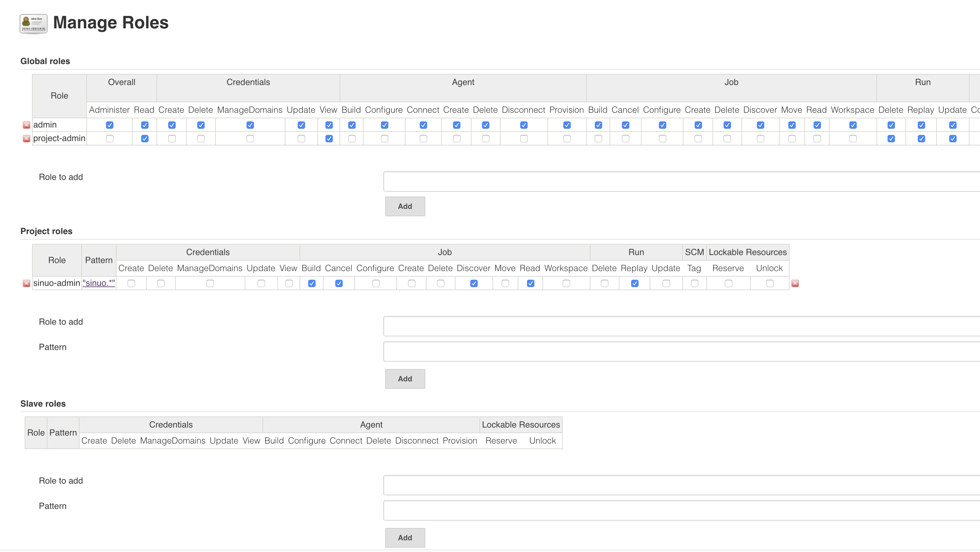
Task: Click red delete icon right of sinuo-admin row
Action: [x=795, y=283]
